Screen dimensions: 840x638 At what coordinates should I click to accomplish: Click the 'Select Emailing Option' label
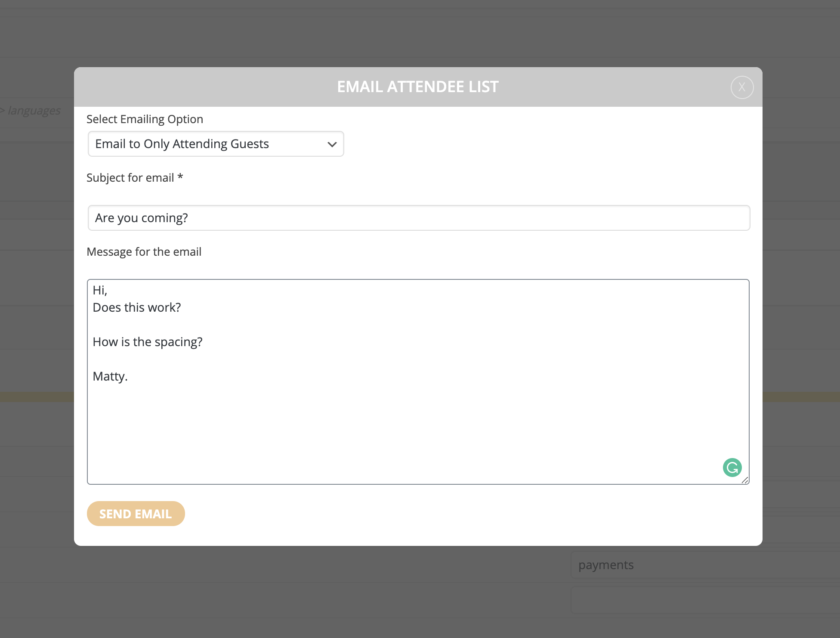click(x=145, y=119)
